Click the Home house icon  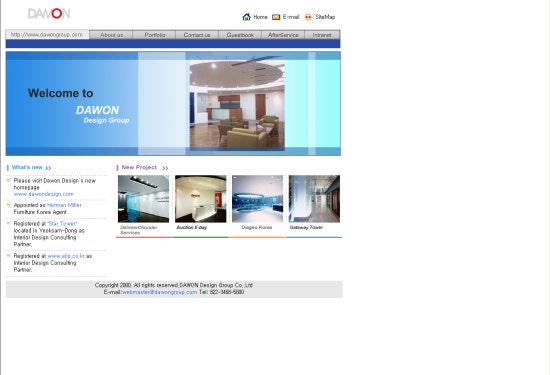pos(247,16)
